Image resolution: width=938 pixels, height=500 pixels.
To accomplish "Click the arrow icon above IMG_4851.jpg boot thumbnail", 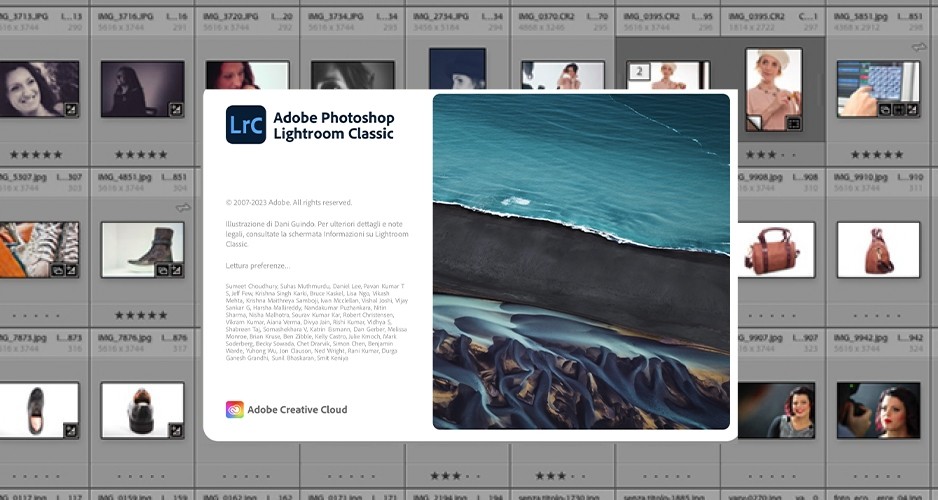I will (183, 208).
